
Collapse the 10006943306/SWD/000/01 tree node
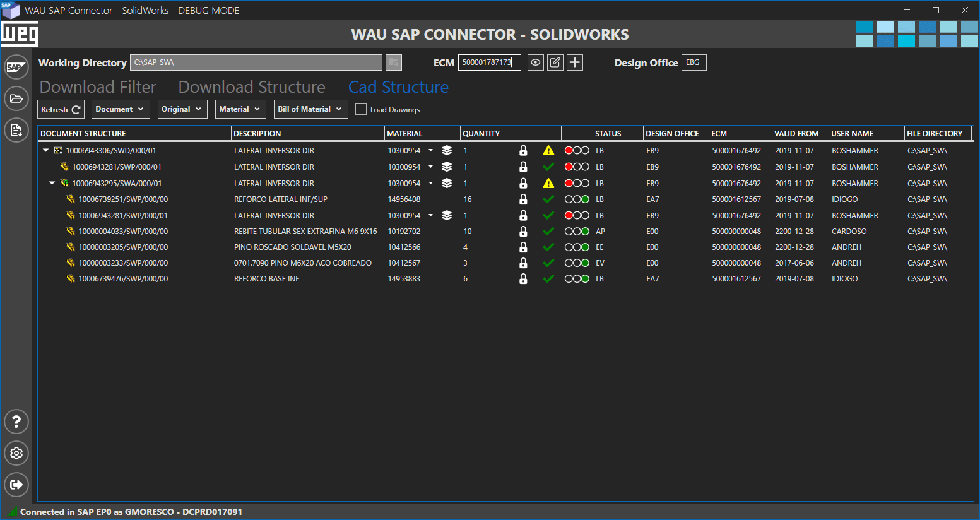click(45, 150)
